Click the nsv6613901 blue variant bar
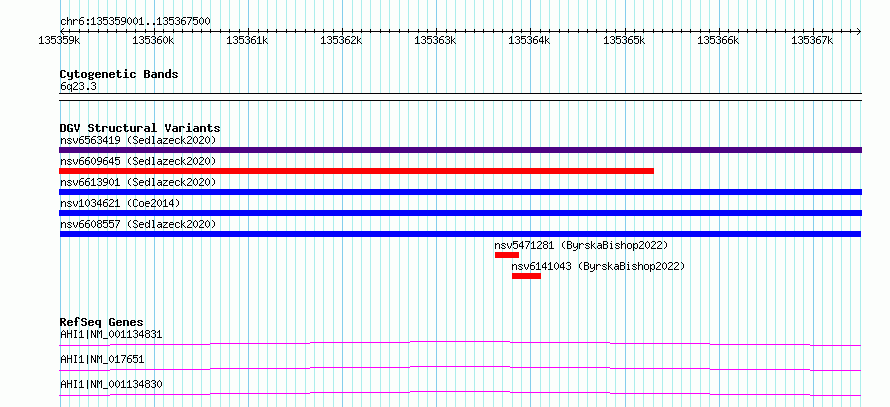The height and width of the screenshot is (407, 890). click(x=460, y=192)
